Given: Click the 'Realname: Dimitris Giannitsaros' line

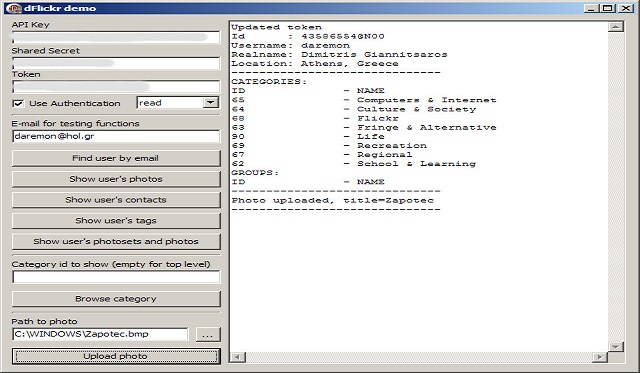Looking at the screenshot, I should click(340, 54).
